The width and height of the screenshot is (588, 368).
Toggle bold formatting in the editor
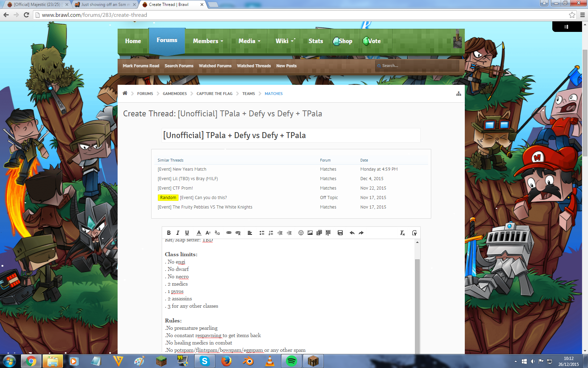169,233
